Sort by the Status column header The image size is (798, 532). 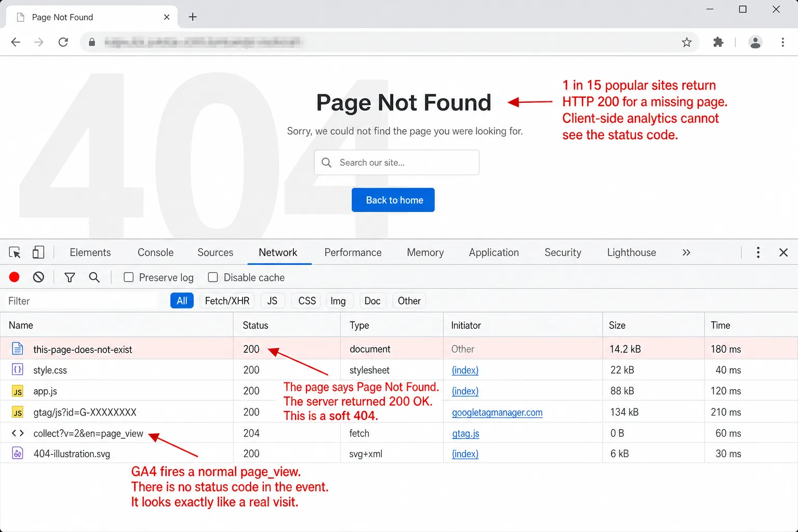pos(287,325)
